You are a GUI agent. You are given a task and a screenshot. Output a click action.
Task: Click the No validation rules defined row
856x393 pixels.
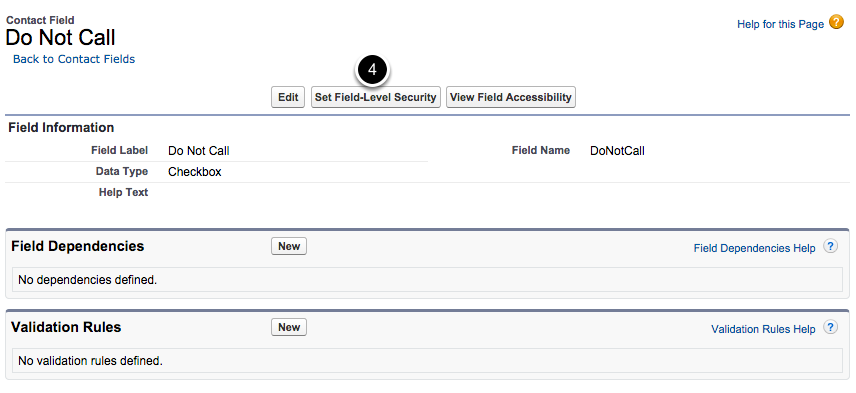[427, 361]
